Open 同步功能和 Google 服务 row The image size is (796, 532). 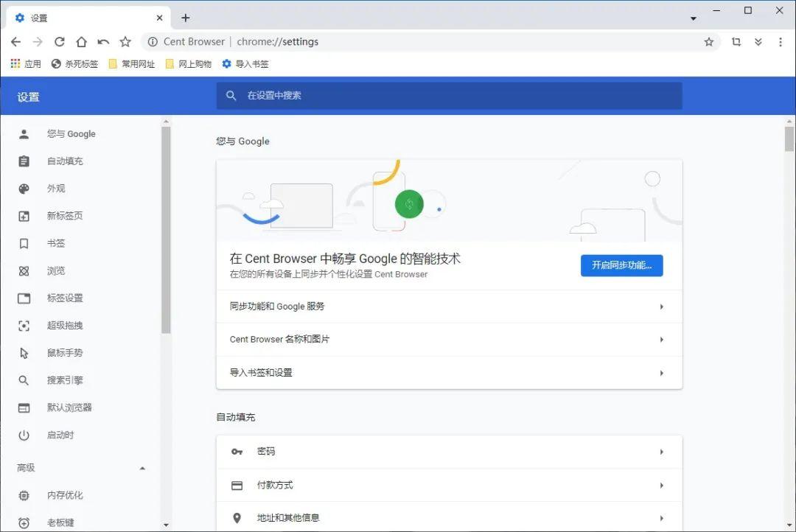pyautogui.click(x=450, y=307)
